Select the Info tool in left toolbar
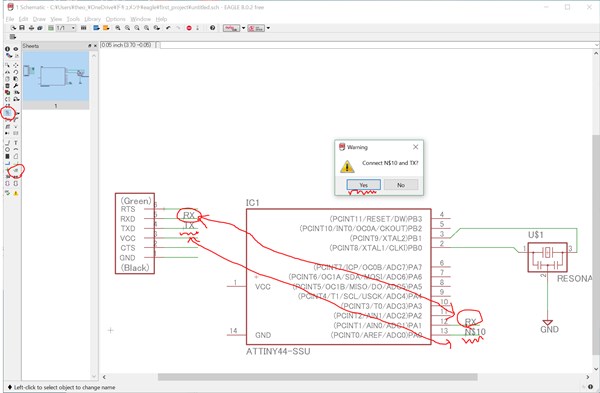 7,49
